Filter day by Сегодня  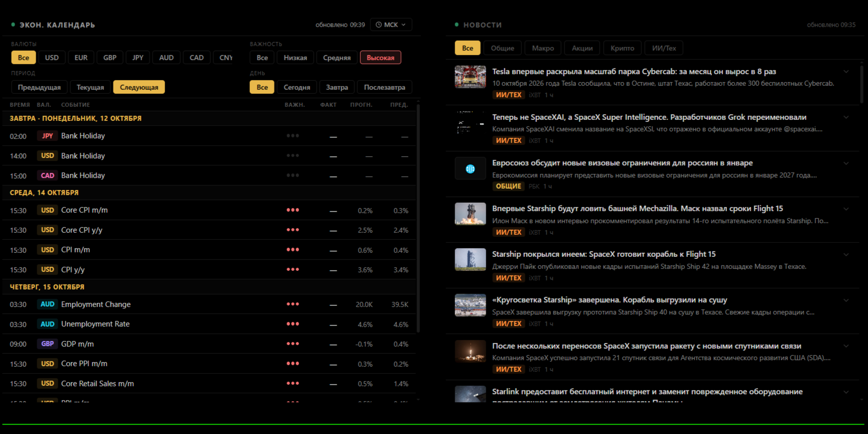(297, 87)
